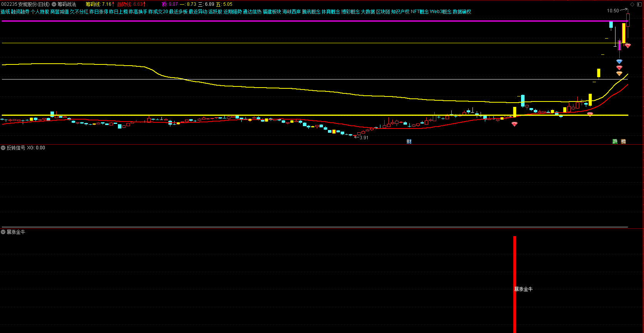Click the 10.50 high price label

(613, 11)
